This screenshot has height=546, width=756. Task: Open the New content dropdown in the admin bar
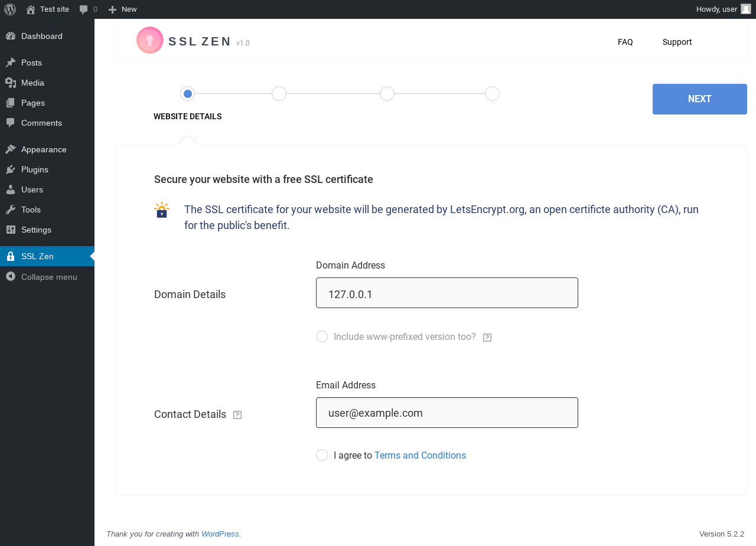(x=122, y=9)
